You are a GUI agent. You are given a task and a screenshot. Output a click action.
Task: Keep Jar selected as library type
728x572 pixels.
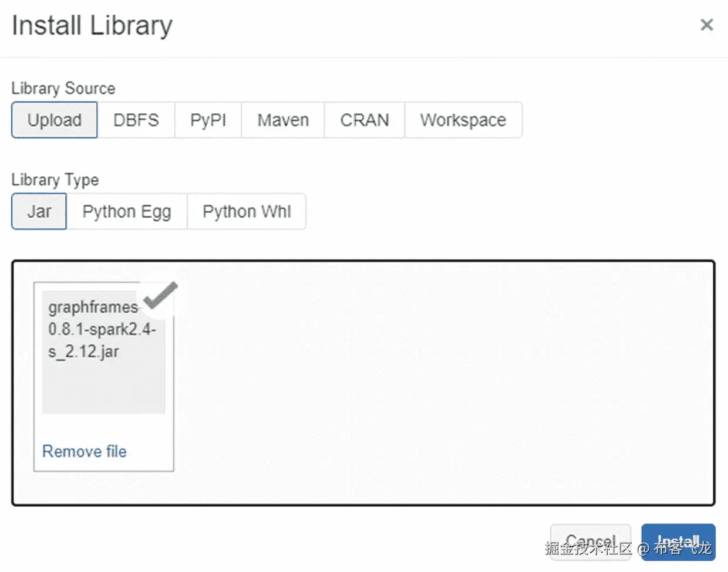point(39,211)
